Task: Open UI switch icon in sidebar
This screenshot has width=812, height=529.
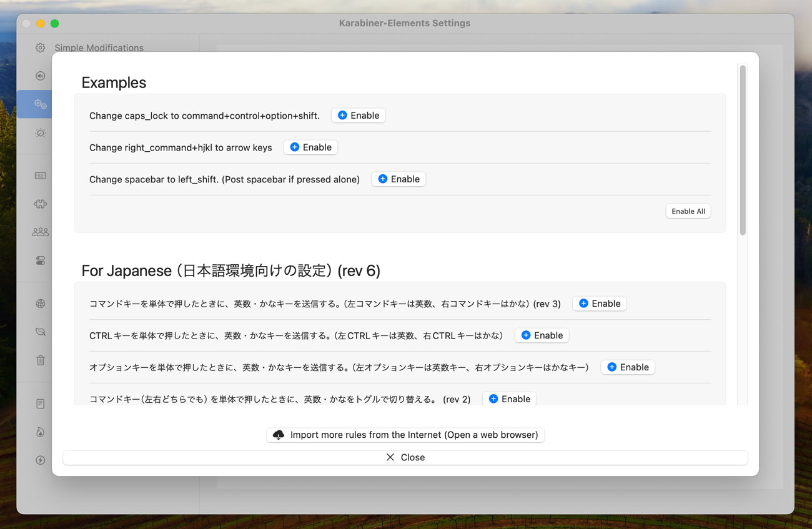Action: [40, 260]
